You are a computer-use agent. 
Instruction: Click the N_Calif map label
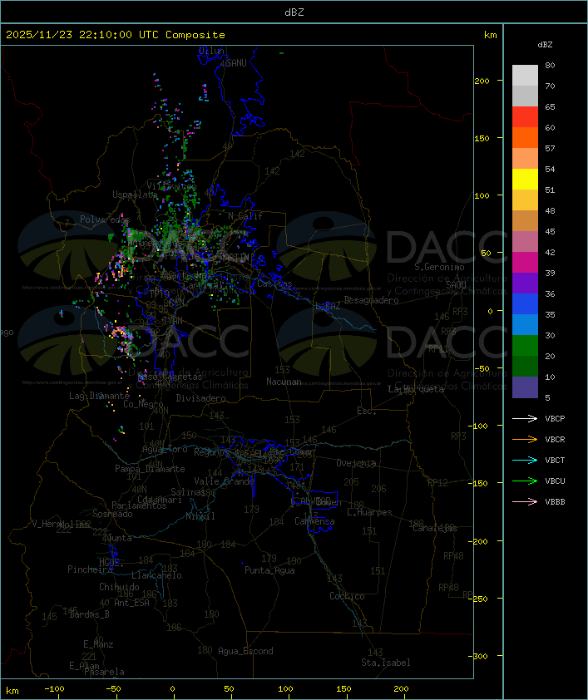(x=245, y=215)
